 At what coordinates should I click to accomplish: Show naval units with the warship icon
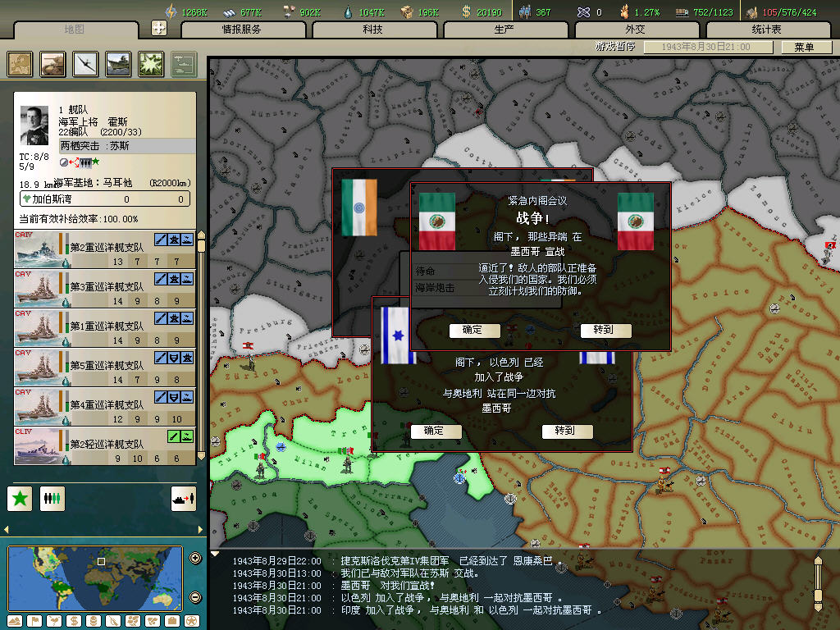118,64
